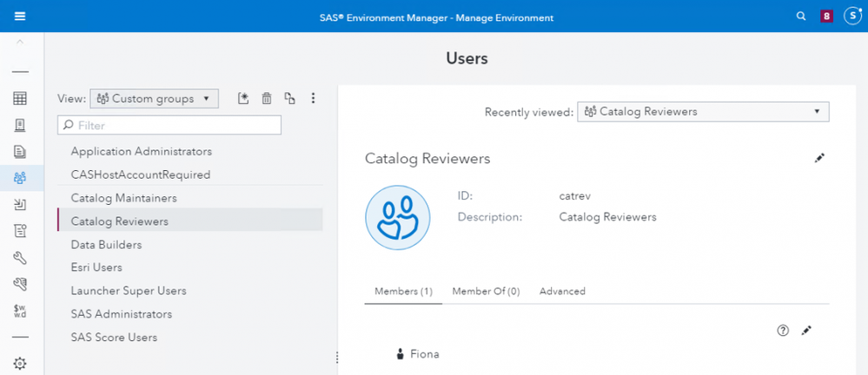
Task: Select SAS Administrators group in list
Action: click(122, 314)
